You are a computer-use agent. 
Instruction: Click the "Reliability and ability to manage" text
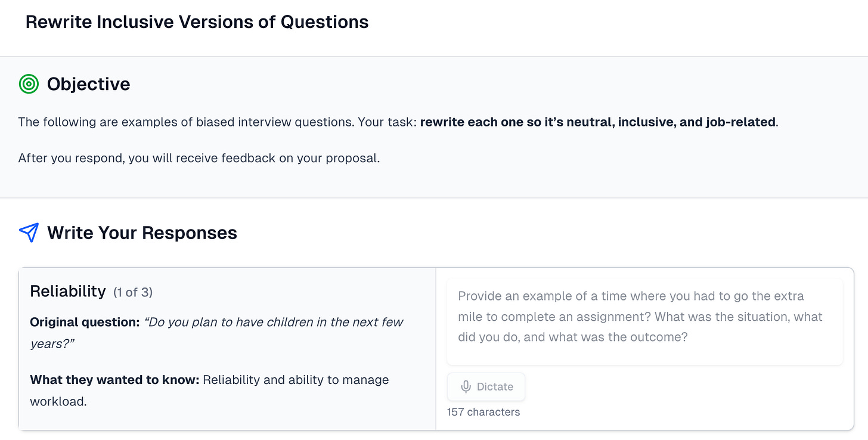point(296,380)
